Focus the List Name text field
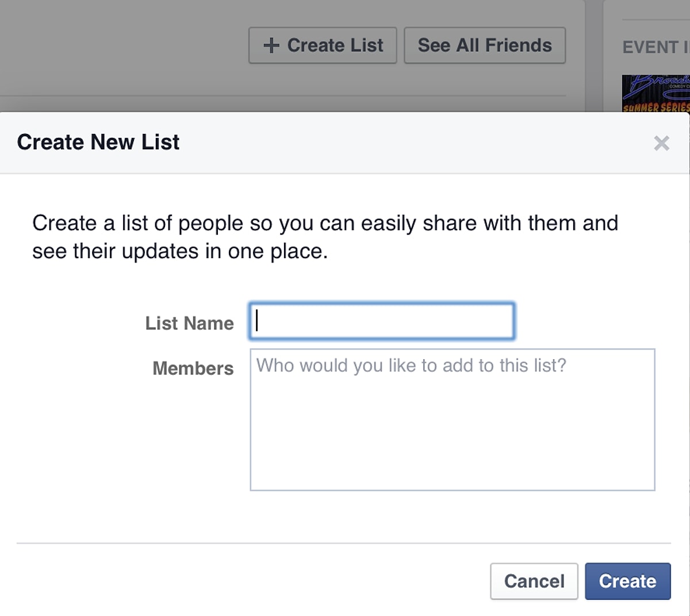This screenshot has height=616, width=690. point(382,321)
